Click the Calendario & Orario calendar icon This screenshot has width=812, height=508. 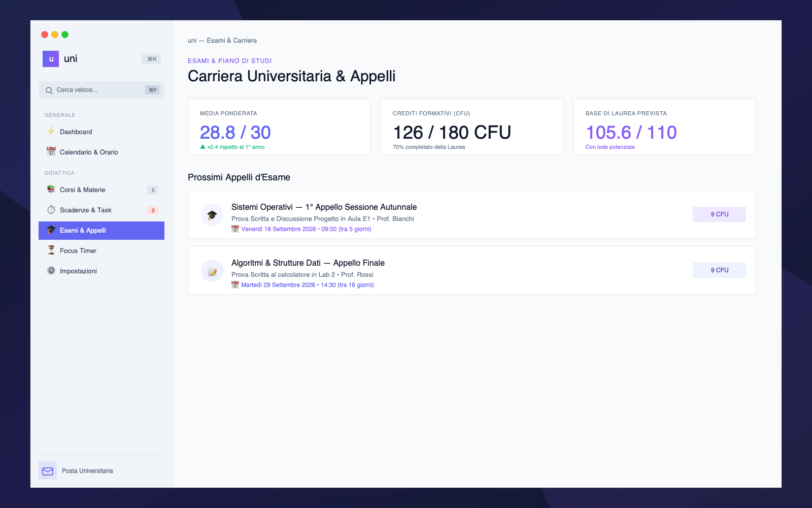[51, 152]
